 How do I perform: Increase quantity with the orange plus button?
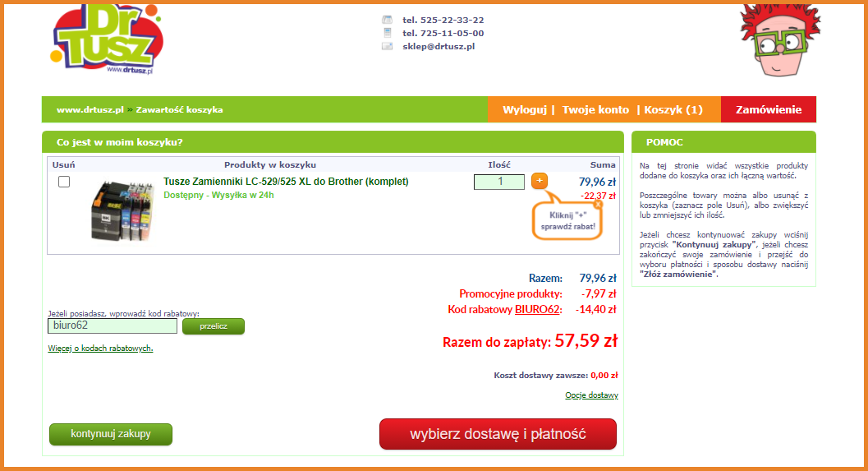coord(540,181)
